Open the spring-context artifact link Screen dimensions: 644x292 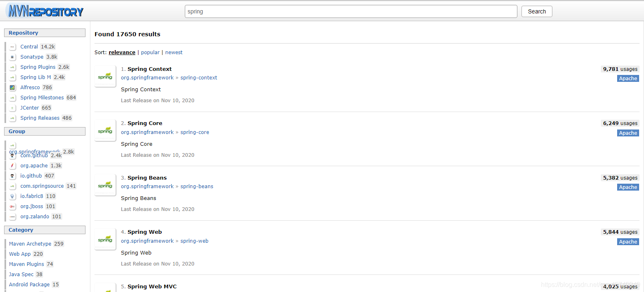(x=199, y=78)
